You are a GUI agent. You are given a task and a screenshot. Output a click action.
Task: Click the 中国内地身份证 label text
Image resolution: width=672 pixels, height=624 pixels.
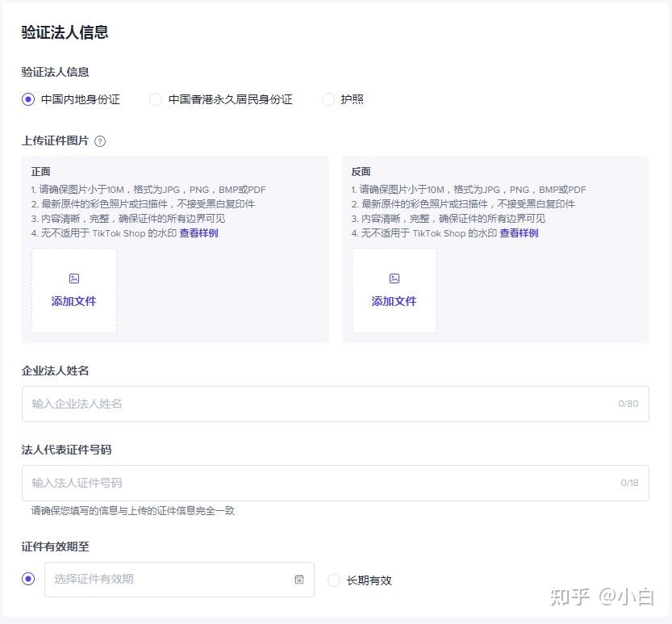(x=81, y=99)
